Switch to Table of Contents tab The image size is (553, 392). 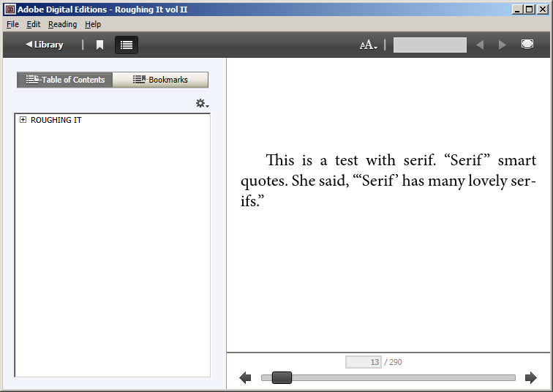click(65, 80)
